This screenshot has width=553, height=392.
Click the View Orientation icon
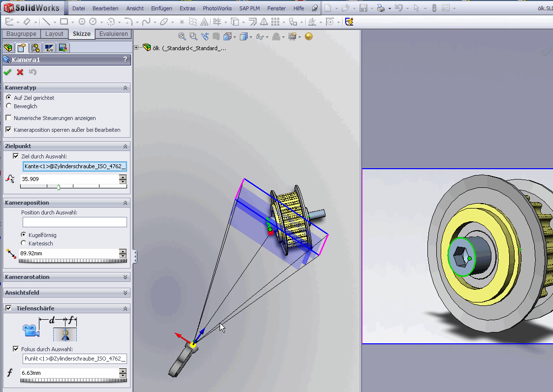click(x=228, y=36)
